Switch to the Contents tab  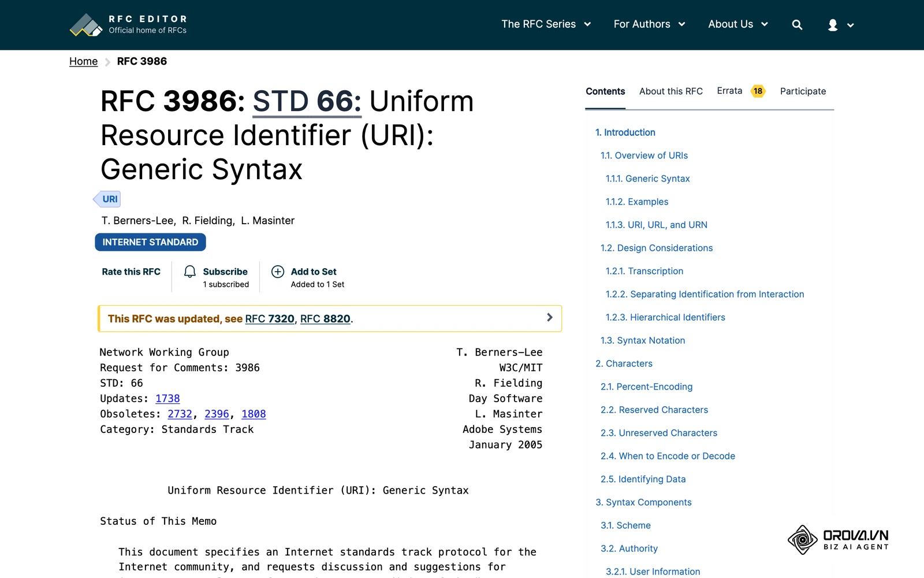pyautogui.click(x=605, y=91)
